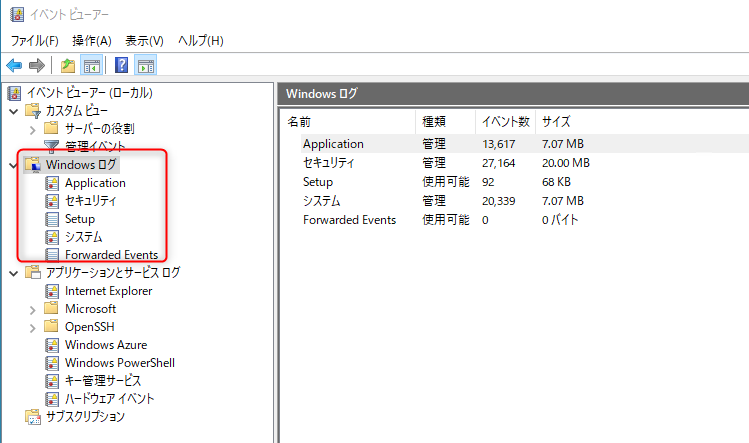Click the アプリケーションとサービス ログ folder icon

click(33, 272)
